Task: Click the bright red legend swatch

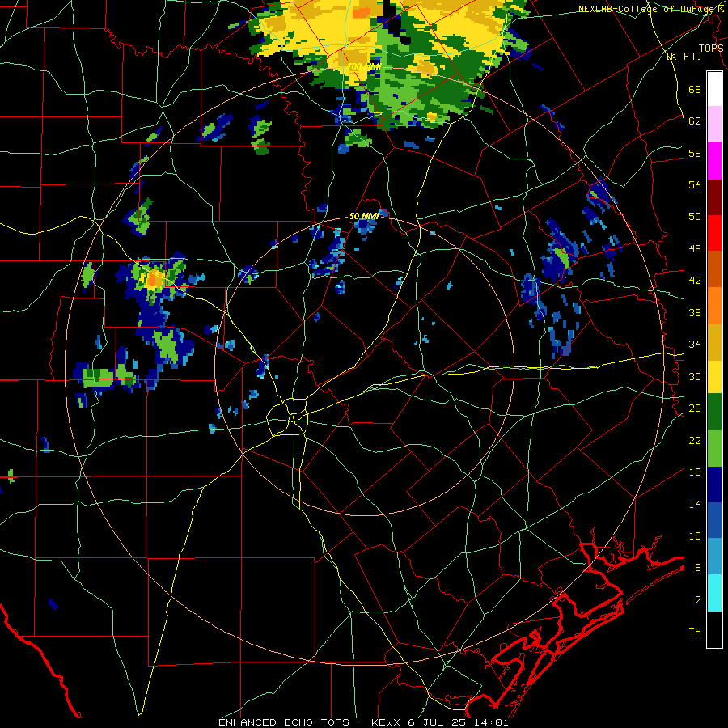Action: 714,233
